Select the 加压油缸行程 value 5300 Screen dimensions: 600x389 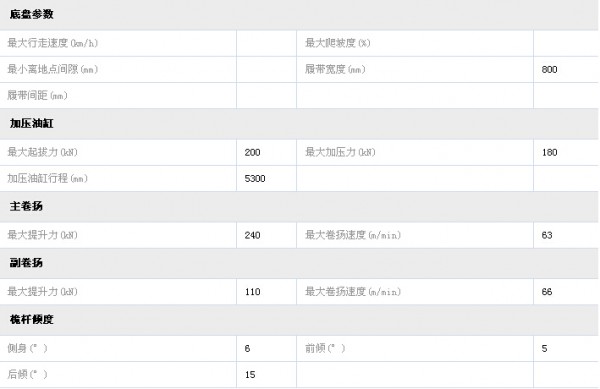(x=255, y=179)
